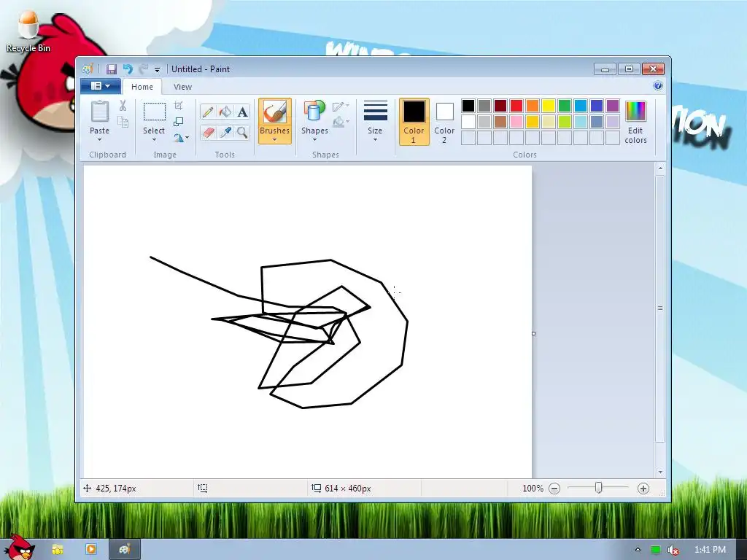Click the Paste clipboard icon

pos(99,112)
